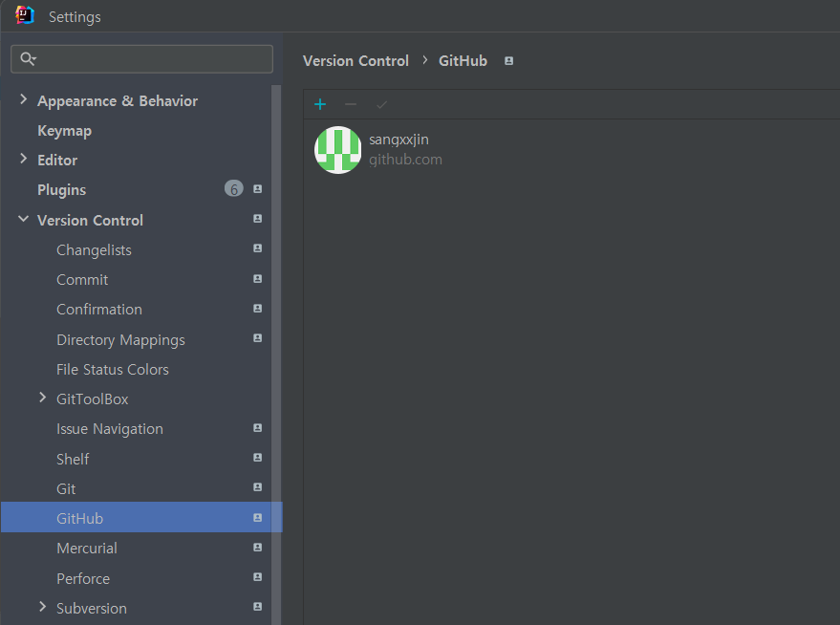Click project icon beside Changelists

(258, 248)
